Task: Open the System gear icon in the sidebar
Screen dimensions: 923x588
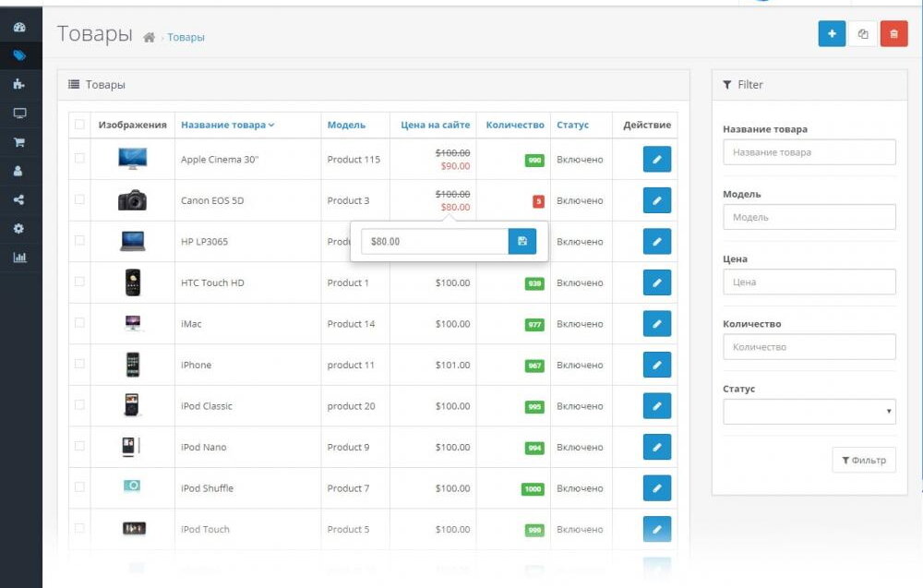Action: click(x=19, y=228)
